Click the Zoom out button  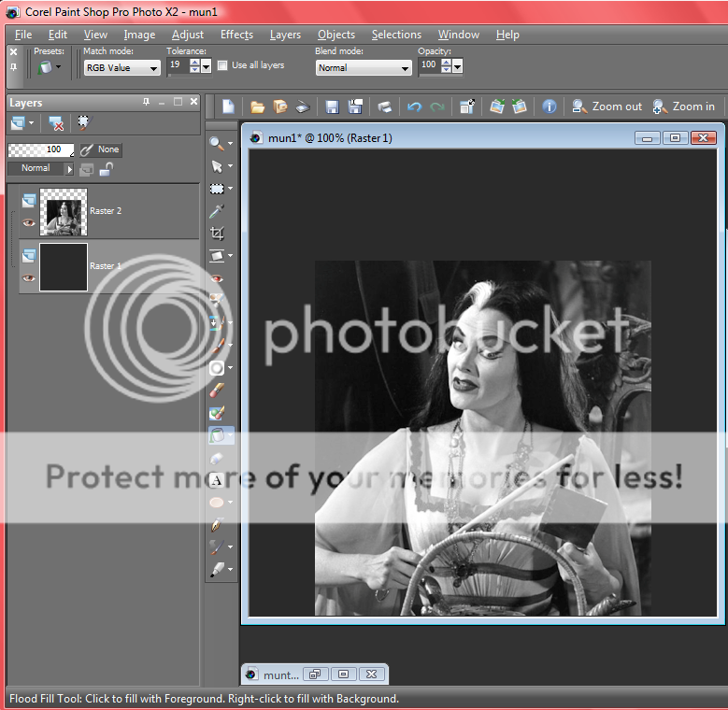(607, 106)
